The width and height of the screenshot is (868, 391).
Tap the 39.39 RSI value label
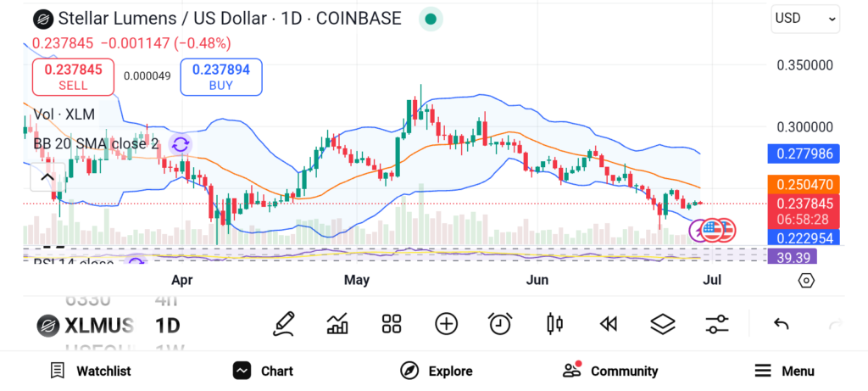793,257
